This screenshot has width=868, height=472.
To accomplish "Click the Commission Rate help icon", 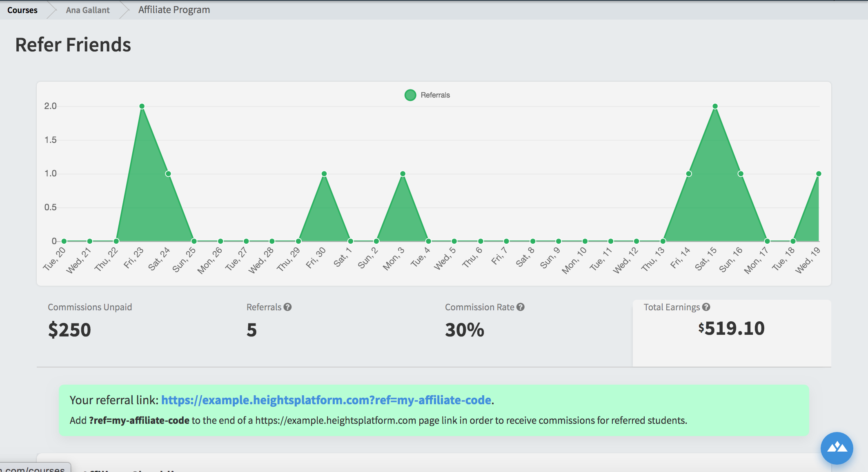I will [520, 307].
